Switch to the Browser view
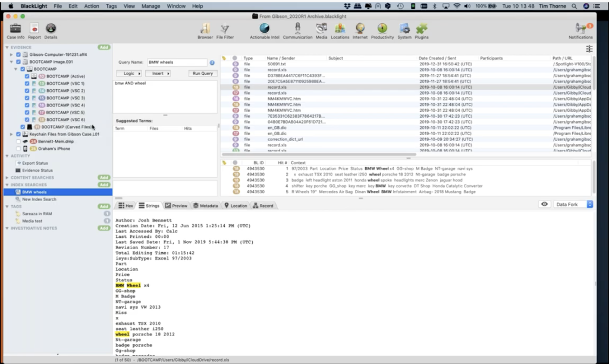The width and height of the screenshot is (609, 364). (205, 31)
